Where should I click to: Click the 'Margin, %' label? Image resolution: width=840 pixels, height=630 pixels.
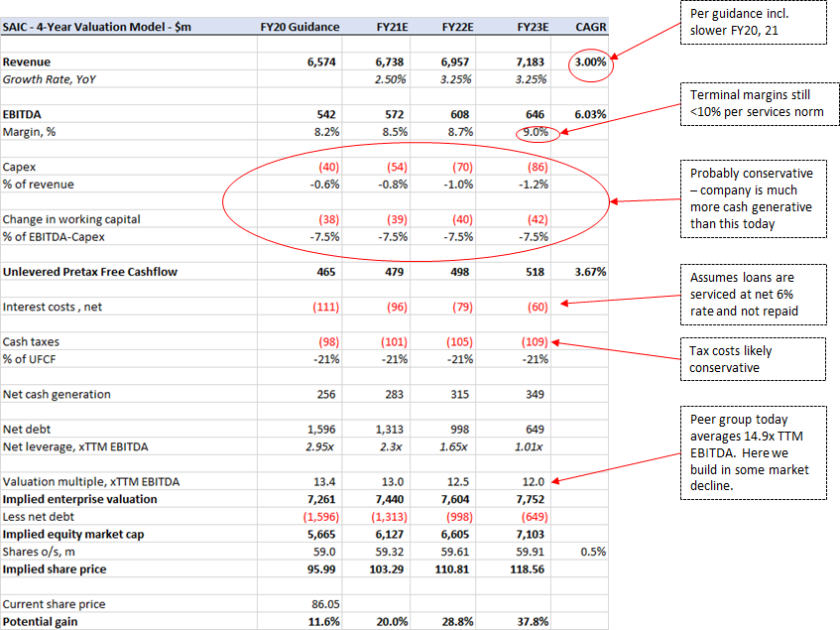(x=29, y=132)
